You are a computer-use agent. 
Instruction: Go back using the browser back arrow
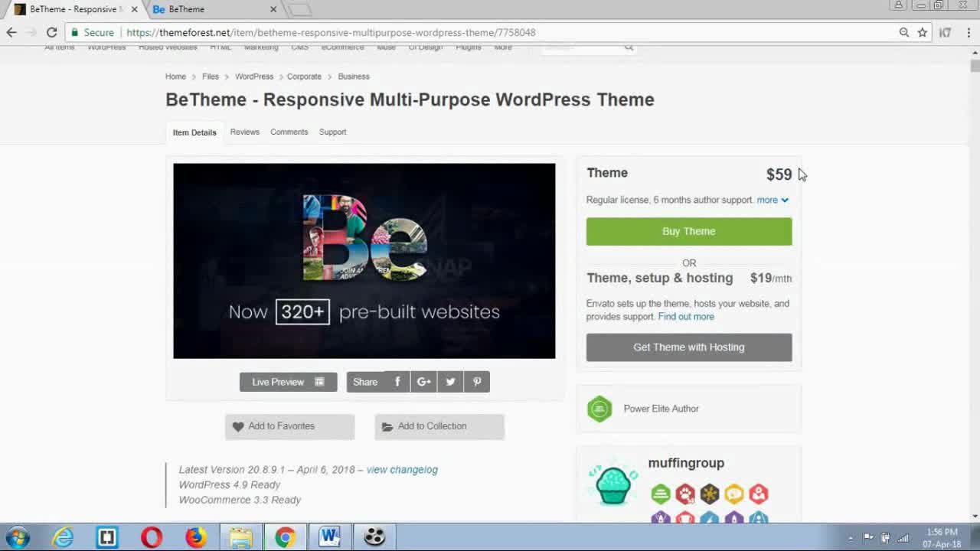(11, 32)
